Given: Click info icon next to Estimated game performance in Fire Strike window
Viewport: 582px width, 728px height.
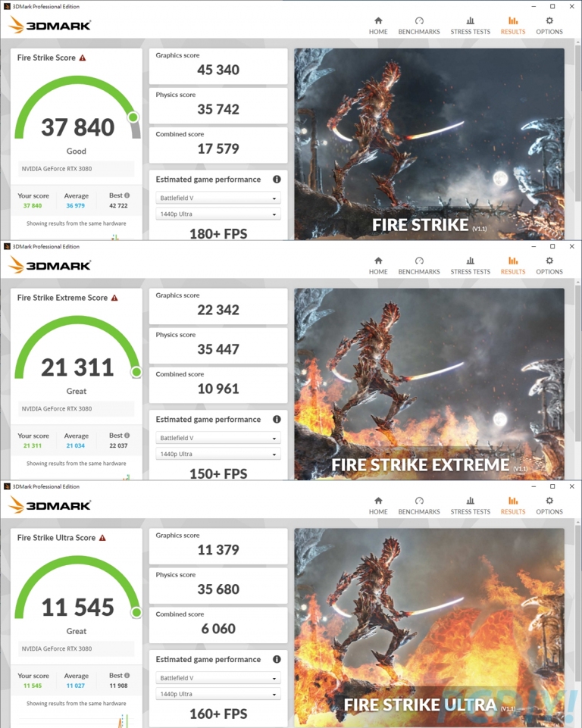Looking at the screenshot, I should (x=277, y=180).
